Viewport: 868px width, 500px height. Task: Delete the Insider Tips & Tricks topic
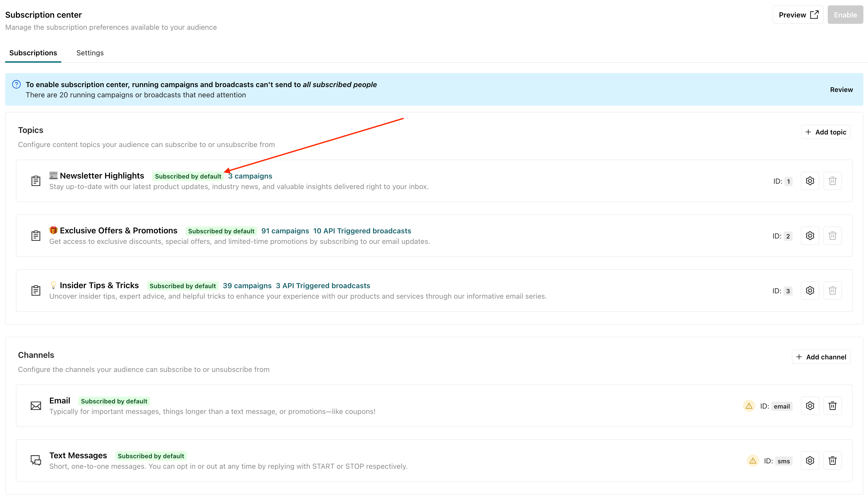coord(832,290)
